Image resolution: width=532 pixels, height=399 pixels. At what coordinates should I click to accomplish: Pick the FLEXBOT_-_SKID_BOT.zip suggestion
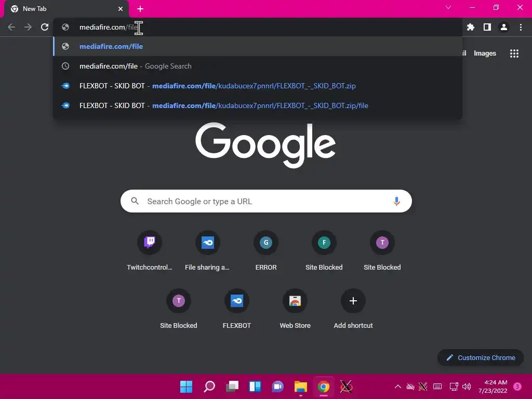pyautogui.click(x=258, y=86)
